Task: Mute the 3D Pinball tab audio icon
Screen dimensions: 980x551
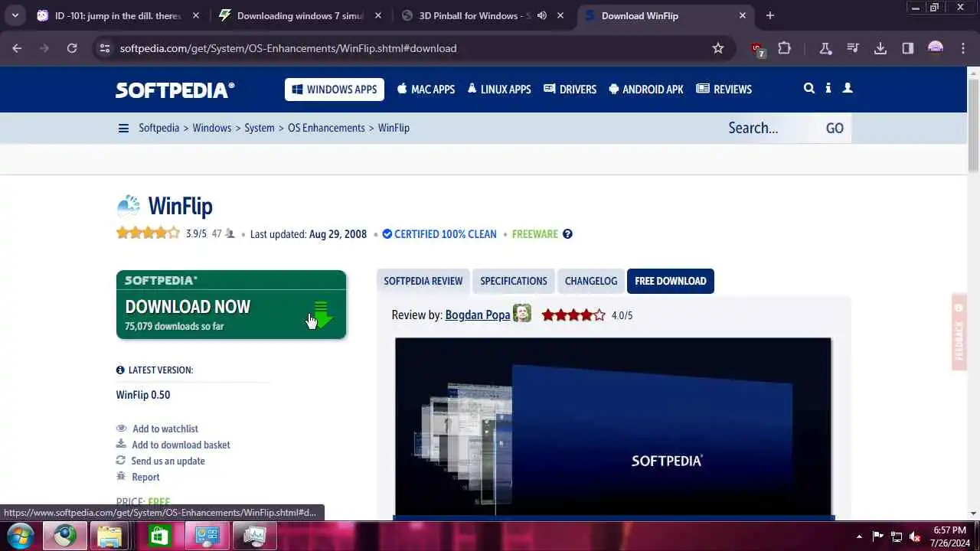Action: [542, 15]
